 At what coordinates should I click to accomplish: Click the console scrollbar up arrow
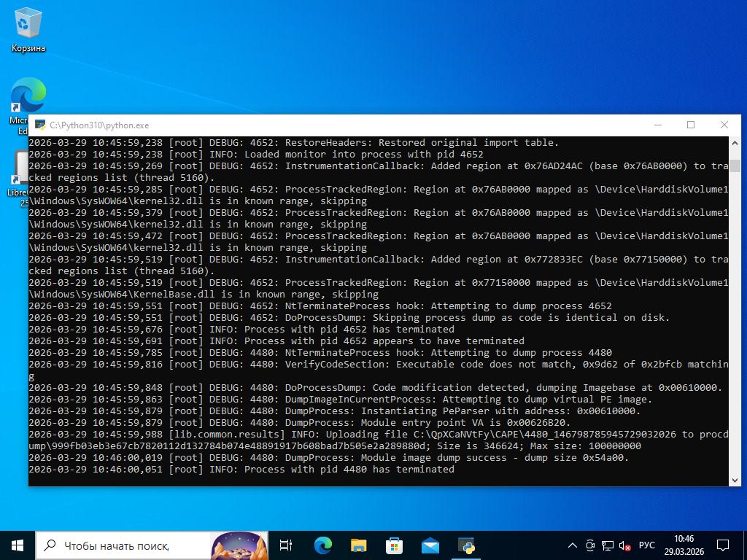(x=735, y=142)
